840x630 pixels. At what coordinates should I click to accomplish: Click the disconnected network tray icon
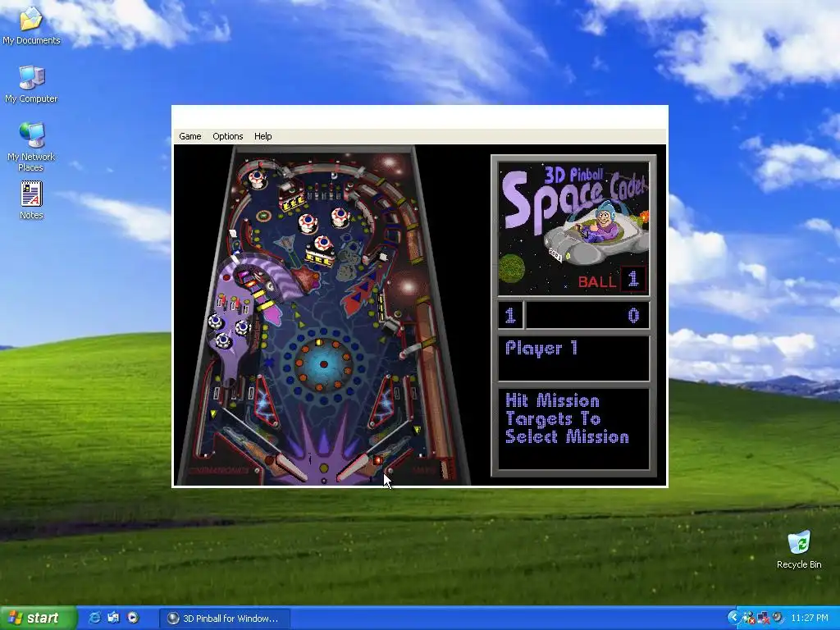pyautogui.click(x=763, y=618)
